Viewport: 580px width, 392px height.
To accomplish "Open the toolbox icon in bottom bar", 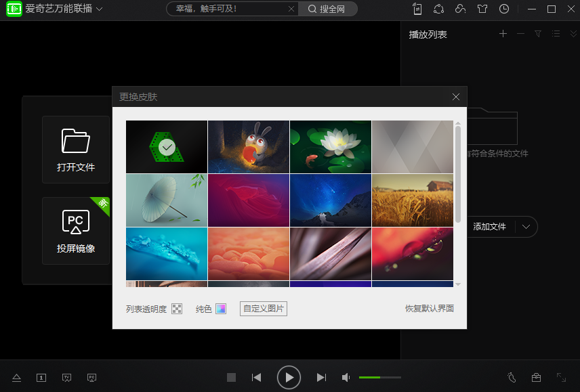I will click(x=536, y=378).
